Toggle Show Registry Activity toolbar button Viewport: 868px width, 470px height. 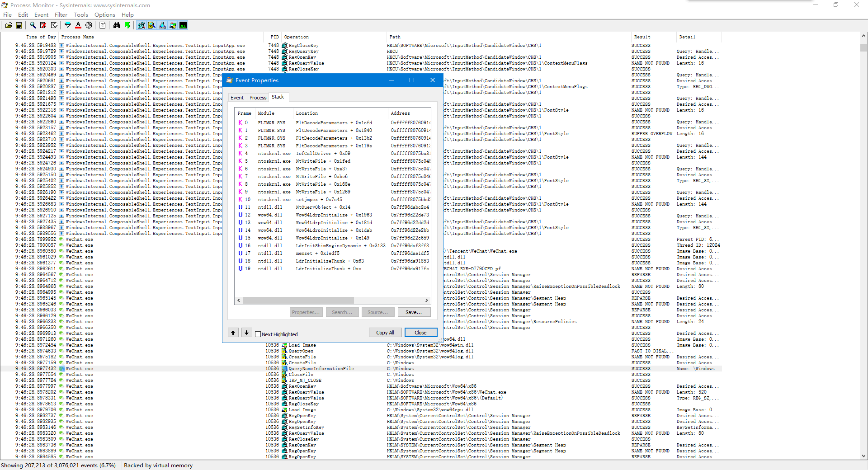(142, 25)
